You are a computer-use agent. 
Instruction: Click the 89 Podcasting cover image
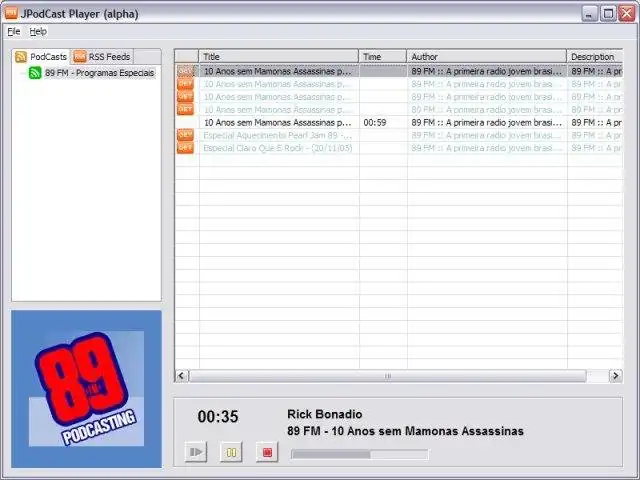coord(87,389)
